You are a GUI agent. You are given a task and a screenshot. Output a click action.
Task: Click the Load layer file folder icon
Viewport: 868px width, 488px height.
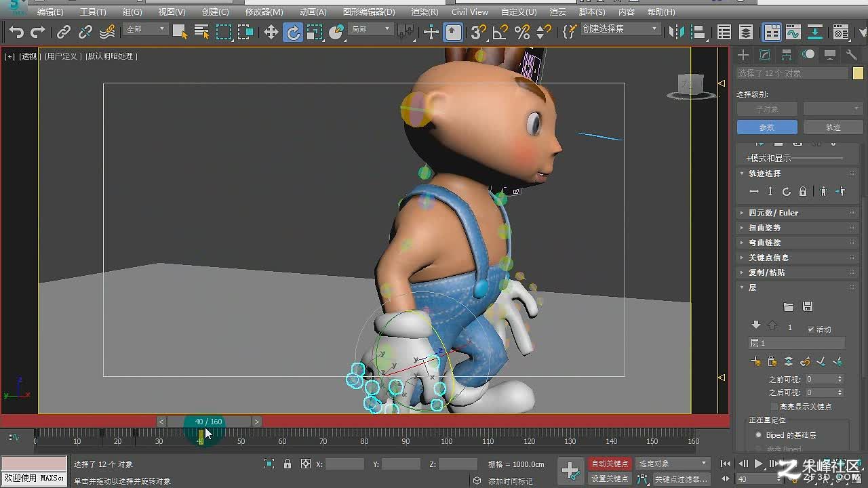pos(788,307)
